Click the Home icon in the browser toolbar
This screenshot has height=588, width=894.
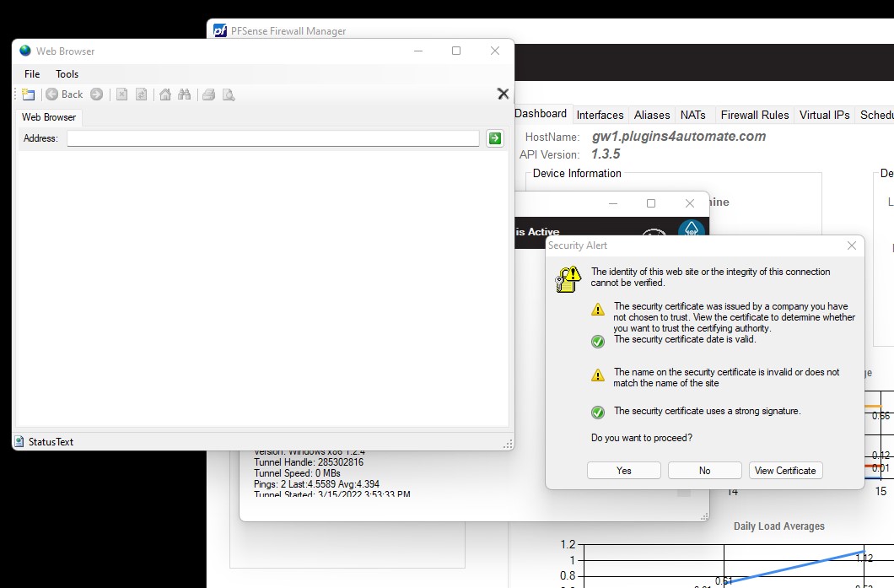[164, 94]
